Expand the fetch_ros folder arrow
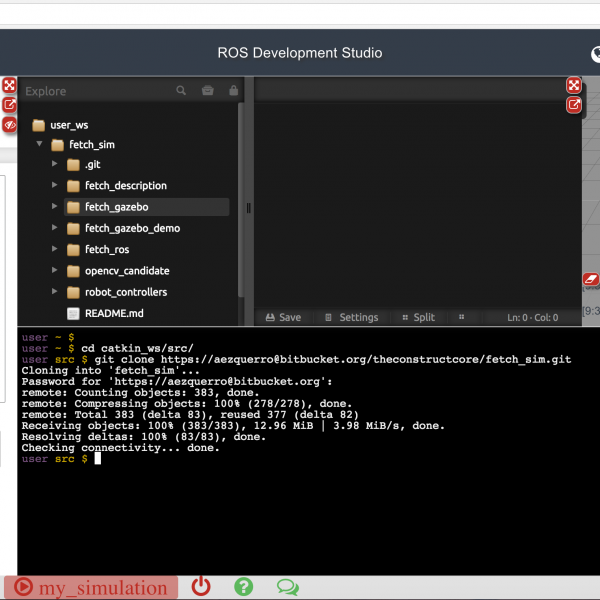This screenshot has height=600, width=600. pyautogui.click(x=54, y=249)
